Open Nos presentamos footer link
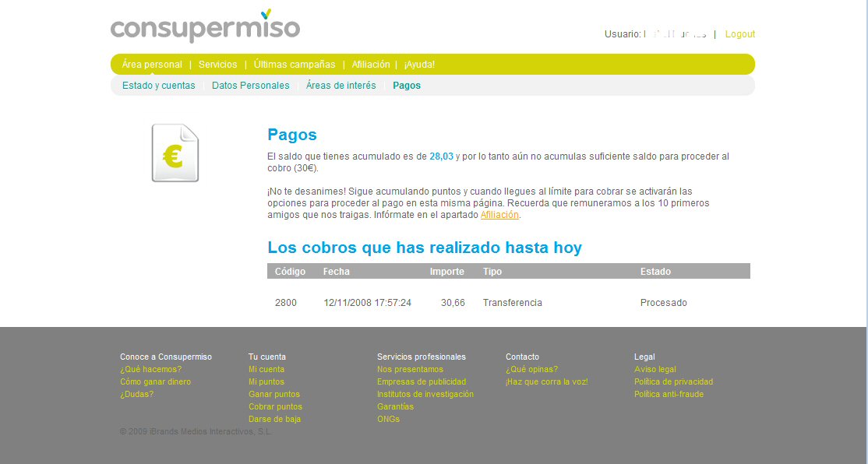Screen dimensions: 868x464 [x=410, y=370]
